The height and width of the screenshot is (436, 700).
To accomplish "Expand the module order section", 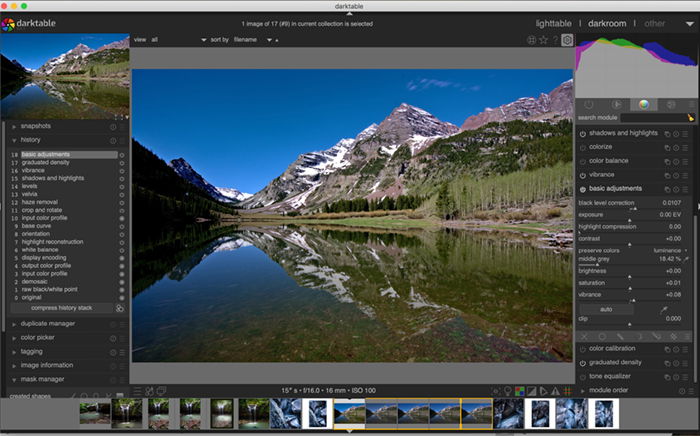I will (x=608, y=390).
